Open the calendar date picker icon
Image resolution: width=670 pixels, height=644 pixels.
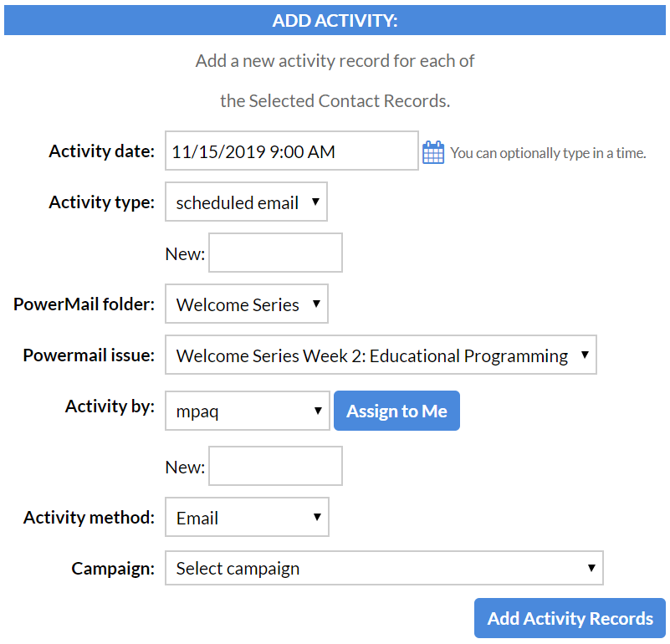[x=432, y=152]
